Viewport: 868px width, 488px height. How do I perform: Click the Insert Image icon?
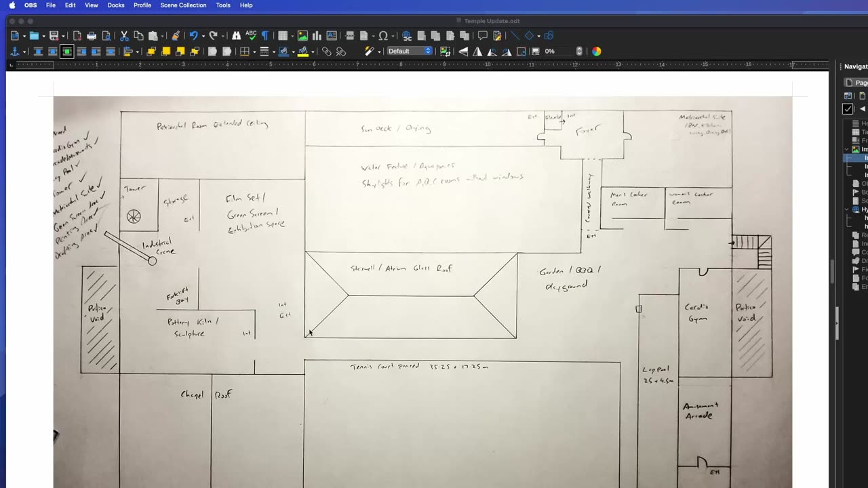[302, 35]
